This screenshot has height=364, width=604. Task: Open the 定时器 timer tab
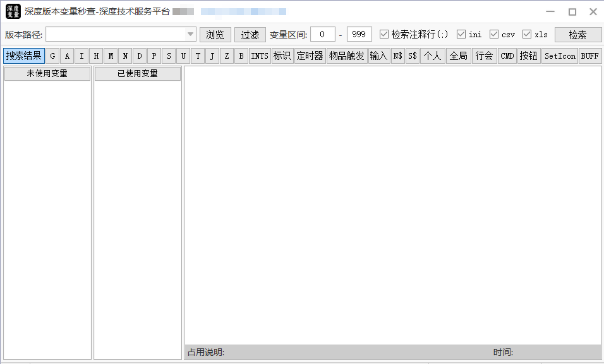click(x=310, y=56)
